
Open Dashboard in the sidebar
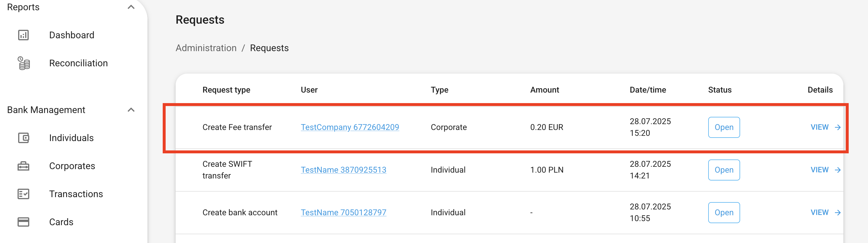point(72,35)
